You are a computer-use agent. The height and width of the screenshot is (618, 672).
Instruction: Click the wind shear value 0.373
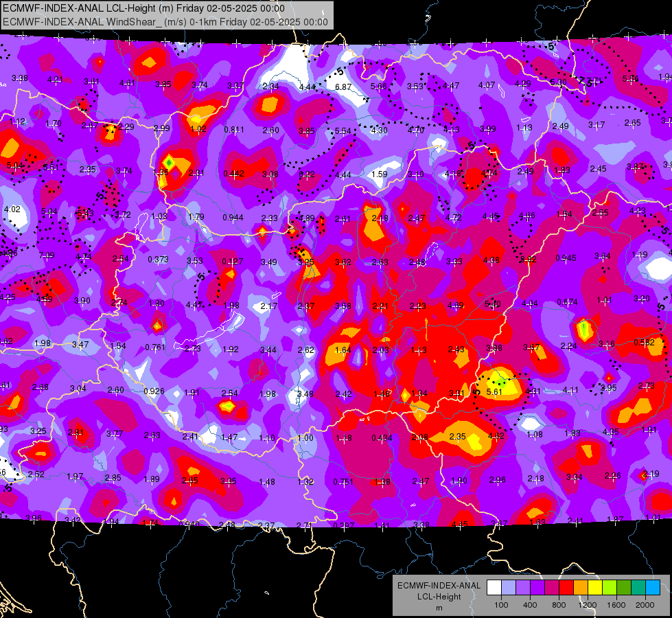tap(158, 260)
